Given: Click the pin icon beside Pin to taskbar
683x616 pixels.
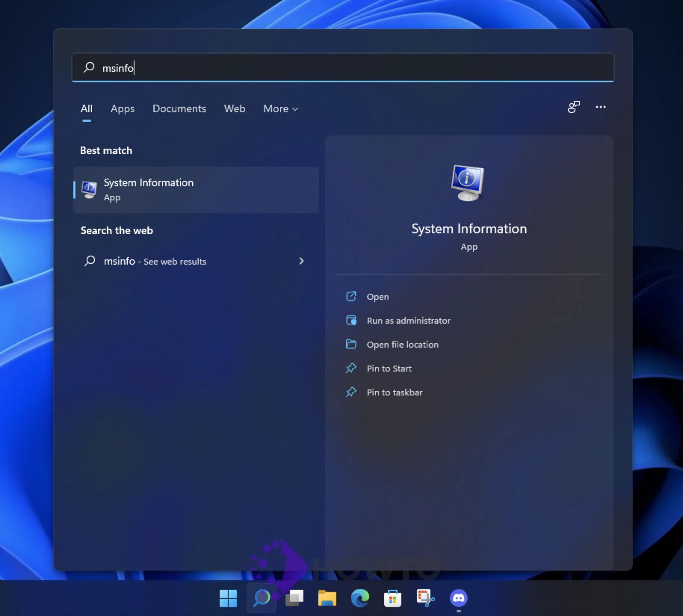Looking at the screenshot, I should [351, 392].
